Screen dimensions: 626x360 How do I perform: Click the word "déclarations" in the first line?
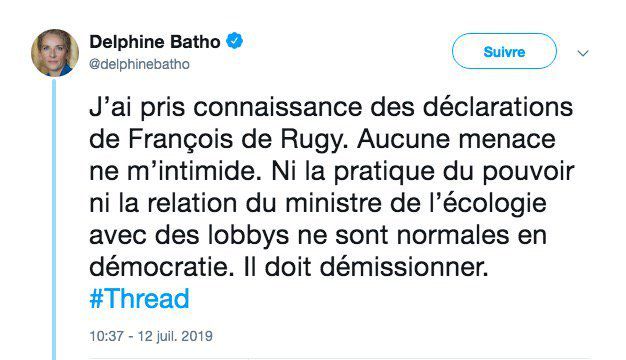(498, 108)
